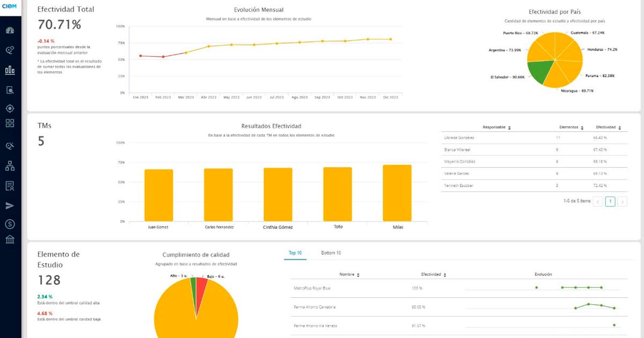Open the hierarchy org-chart sidebar icon

[10, 166]
